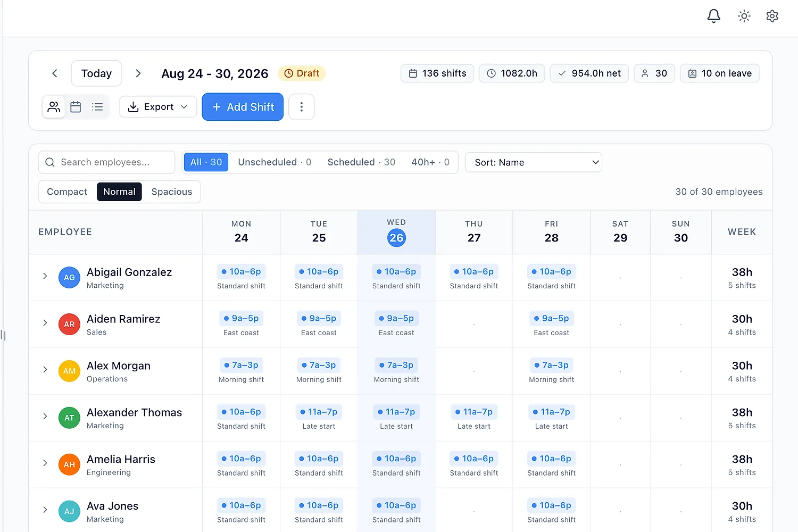Open the Sort: Name dropdown
The width and height of the screenshot is (798, 532).
click(x=534, y=162)
